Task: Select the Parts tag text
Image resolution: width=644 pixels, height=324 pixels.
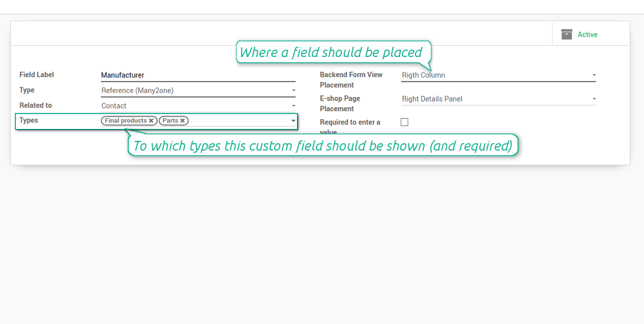Action: click(x=170, y=120)
